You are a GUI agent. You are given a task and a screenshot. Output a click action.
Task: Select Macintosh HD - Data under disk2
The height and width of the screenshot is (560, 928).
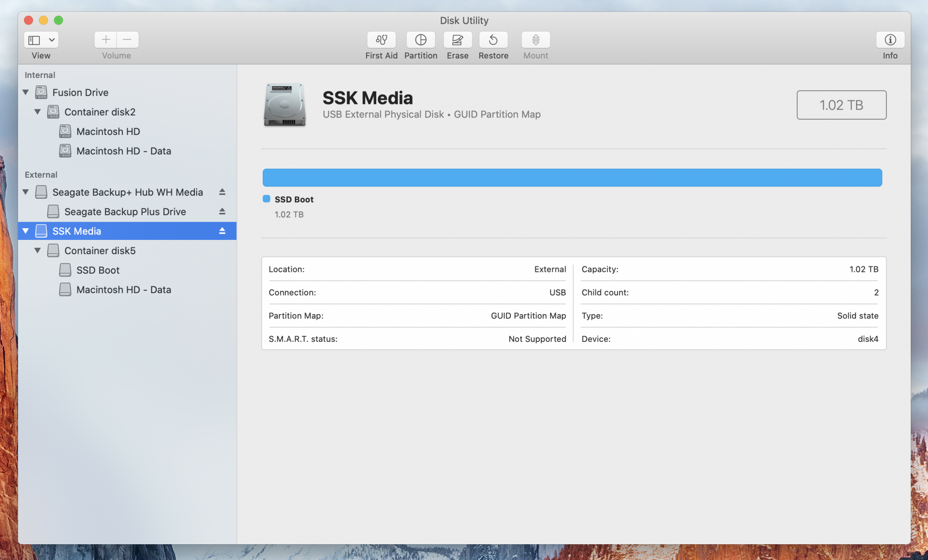coord(127,151)
